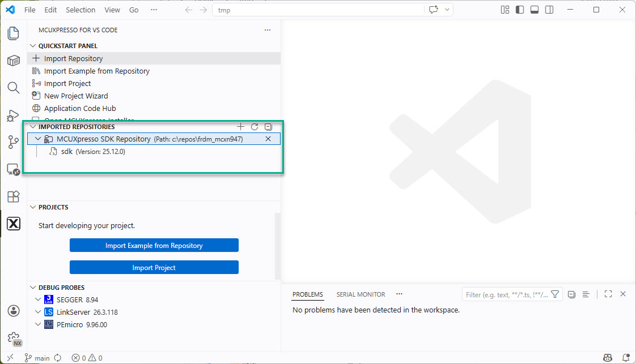Toggle the bottom panel layout button

pos(535,10)
